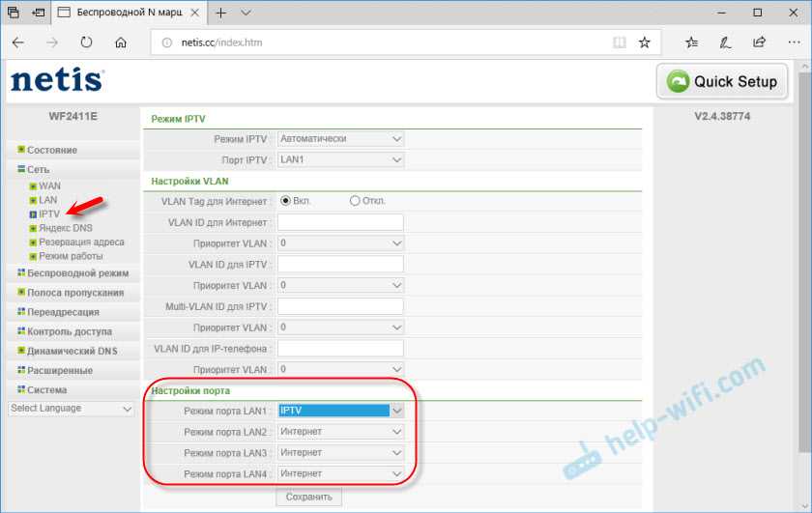Select Откл. radio for VLAN Tag
This screenshot has width=812, height=513.
click(x=355, y=201)
